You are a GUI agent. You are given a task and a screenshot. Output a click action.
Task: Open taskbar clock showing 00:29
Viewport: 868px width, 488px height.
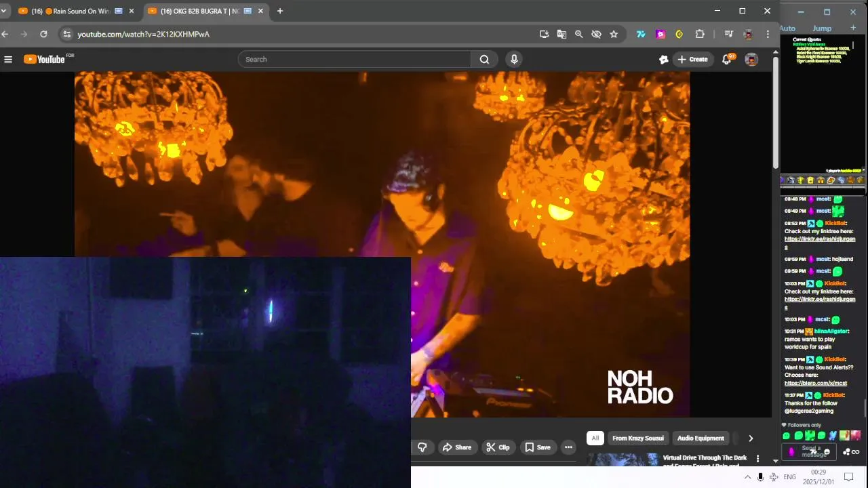pyautogui.click(x=818, y=477)
